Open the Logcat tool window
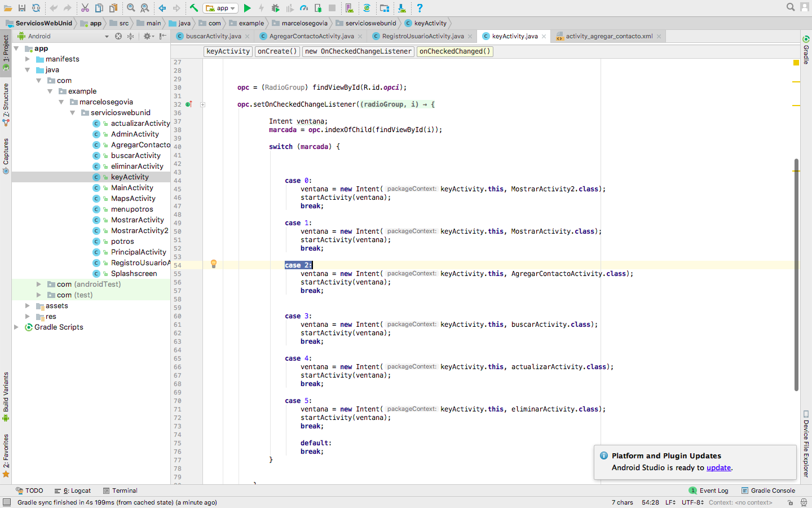812x508 pixels. pos(73,491)
